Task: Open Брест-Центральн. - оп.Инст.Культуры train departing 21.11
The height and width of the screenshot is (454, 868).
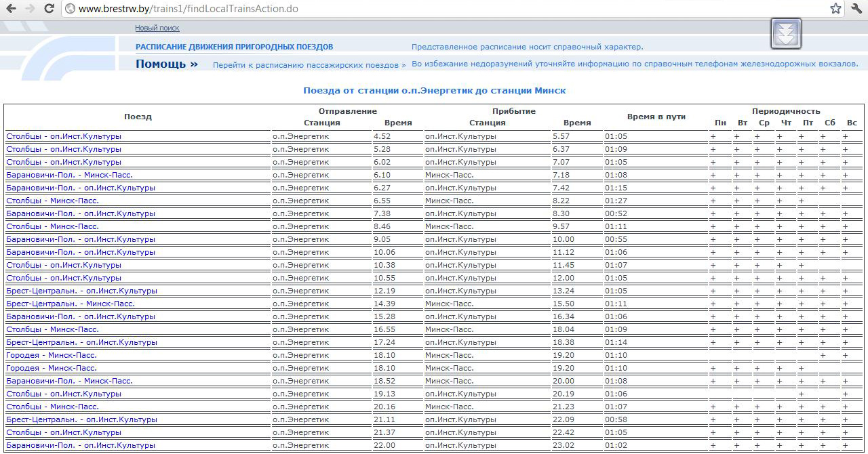Action: tap(81, 419)
